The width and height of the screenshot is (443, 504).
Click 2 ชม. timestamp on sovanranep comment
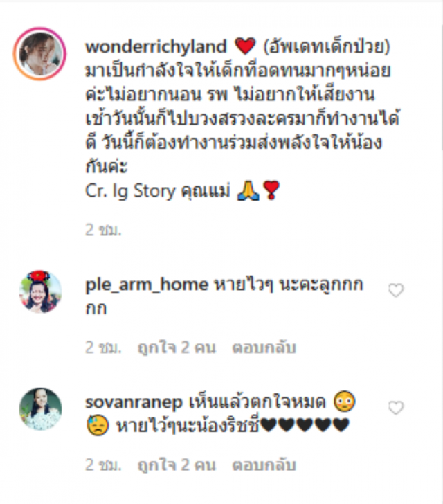[x=103, y=465]
